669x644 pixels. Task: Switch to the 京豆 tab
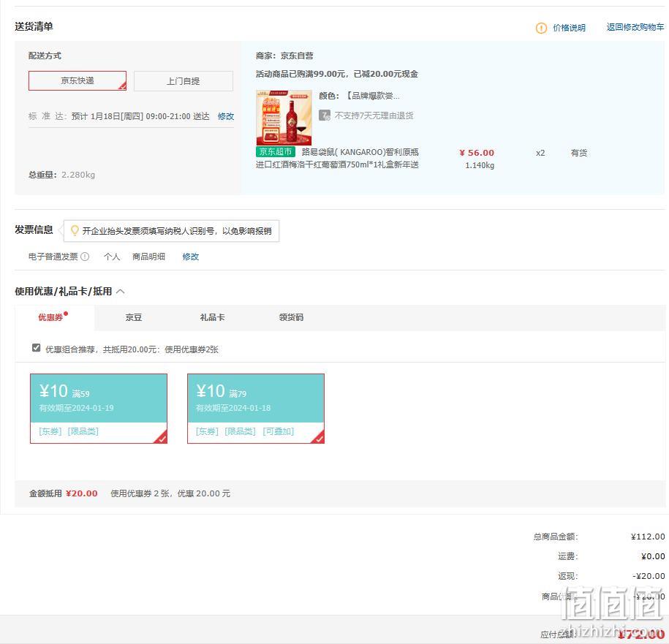click(x=134, y=317)
